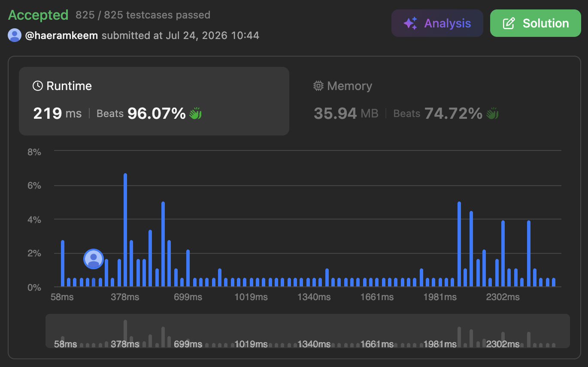
Task: Click the pencil icon on Solution button
Action: click(x=509, y=23)
